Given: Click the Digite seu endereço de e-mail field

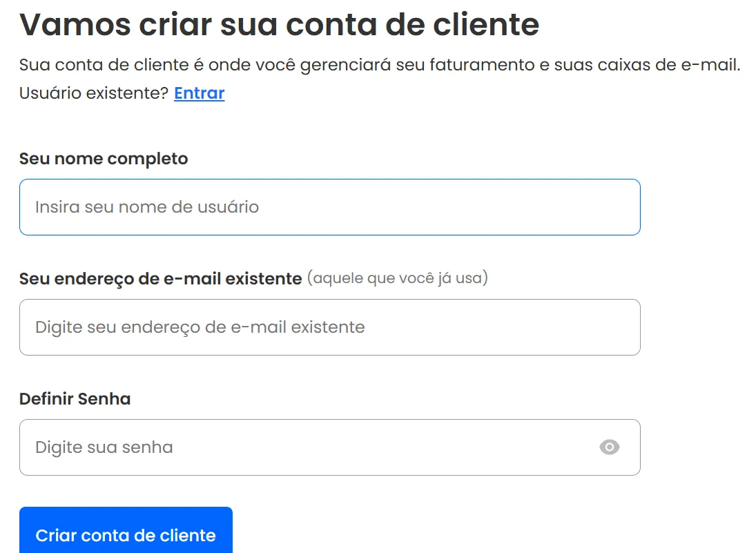Looking at the screenshot, I should [329, 327].
